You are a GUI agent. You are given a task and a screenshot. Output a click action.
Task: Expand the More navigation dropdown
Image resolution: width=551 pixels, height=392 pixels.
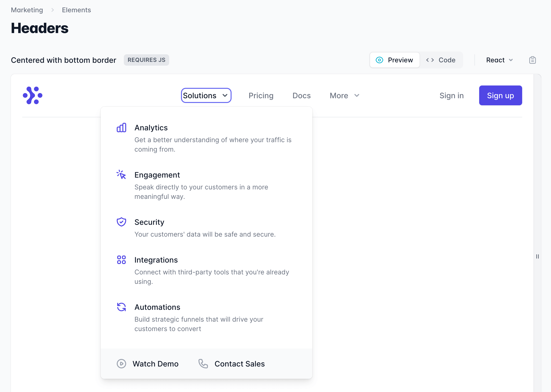tap(344, 96)
